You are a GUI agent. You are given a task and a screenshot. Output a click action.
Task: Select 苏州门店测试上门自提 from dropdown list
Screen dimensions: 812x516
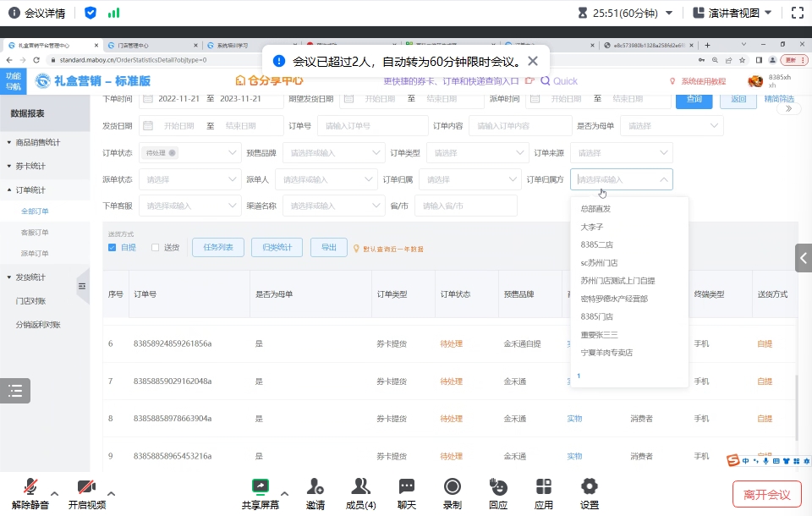pyautogui.click(x=617, y=281)
